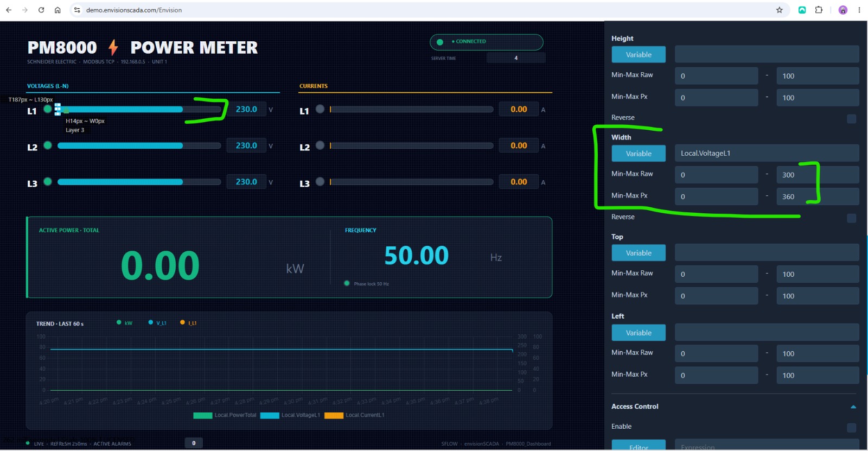Click the Width Variable button

[x=639, y=154]
